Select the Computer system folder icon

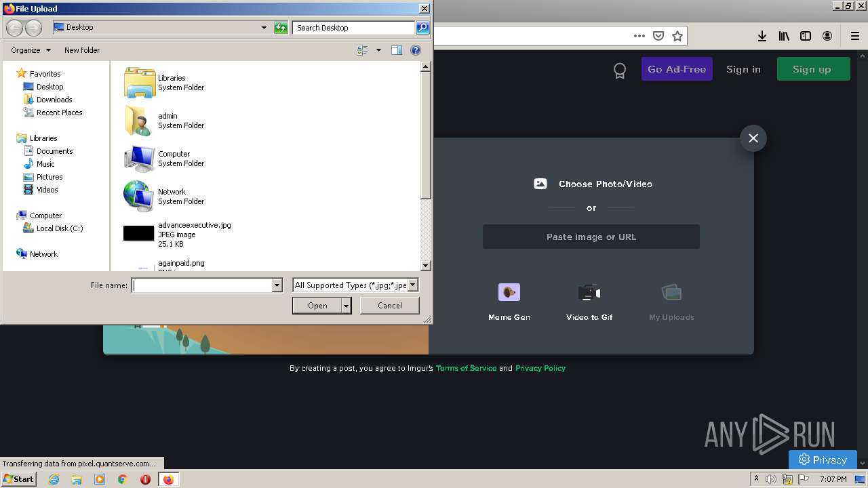pos(140,159)
